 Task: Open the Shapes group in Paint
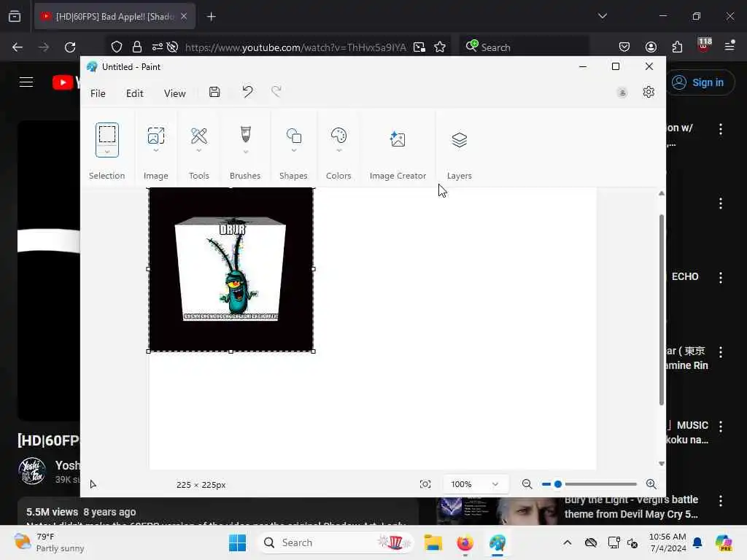tap(293, 136)
